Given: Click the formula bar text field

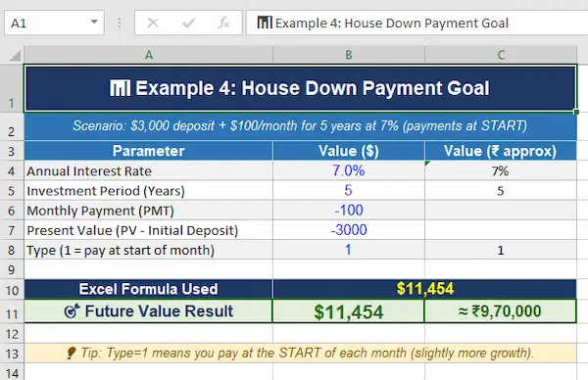Looking at the screenshot, I should 417,23.
